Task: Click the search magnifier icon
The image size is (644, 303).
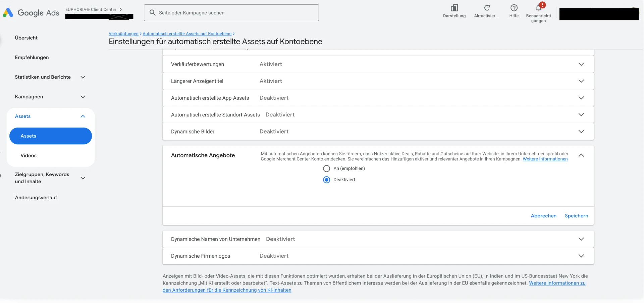Action: point(152,12)
